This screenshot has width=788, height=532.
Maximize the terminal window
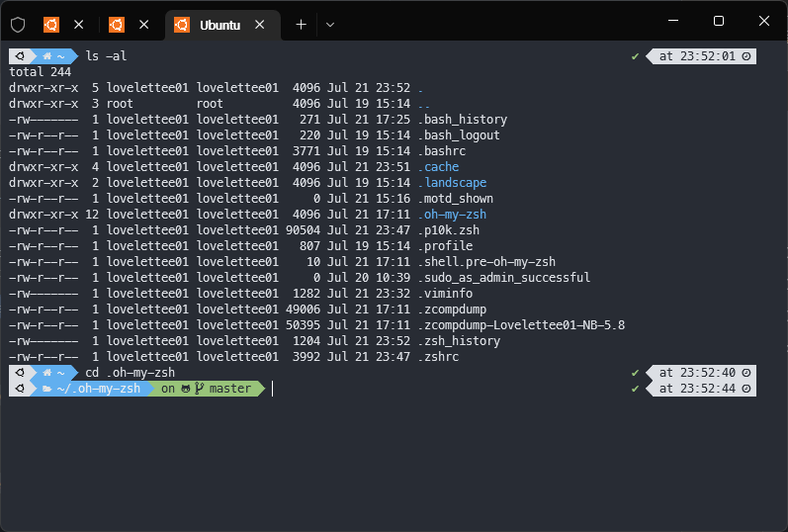[x=719, y=21]
